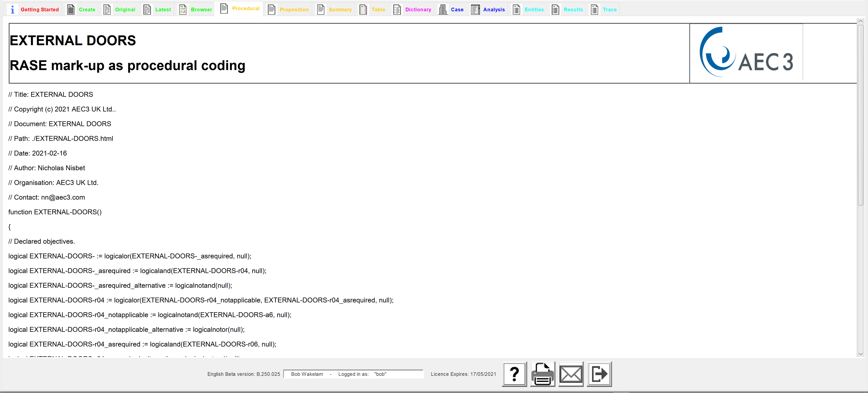Click the scrollbar up arrow
Image resolution: width=868 pixels, height=393 pixels.
pos(860,21)
